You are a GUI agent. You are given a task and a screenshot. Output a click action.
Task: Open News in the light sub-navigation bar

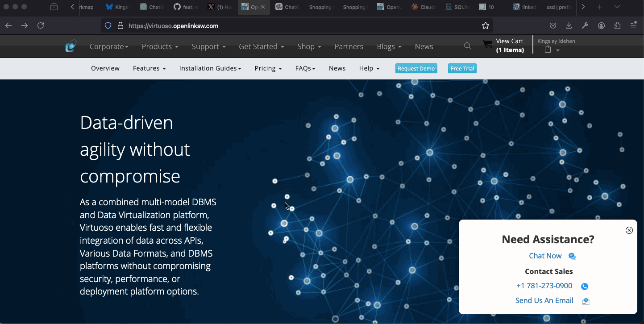(337, 68)
